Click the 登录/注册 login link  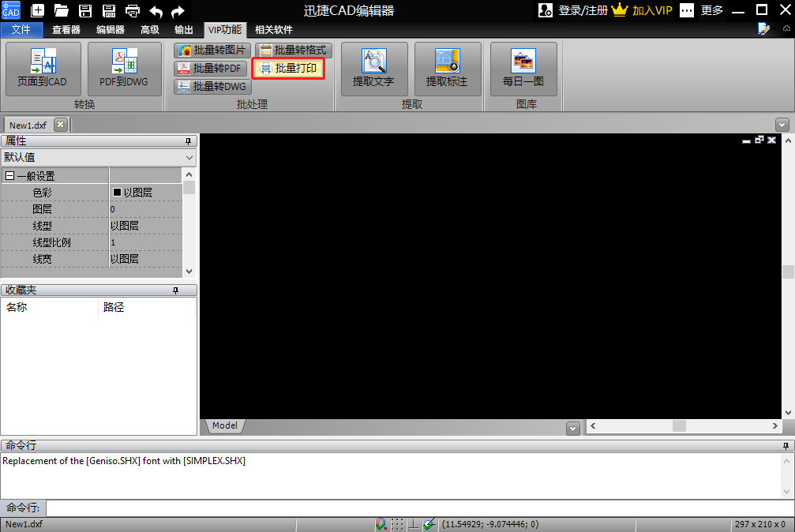pyautogui.click(x=583, y=10)
